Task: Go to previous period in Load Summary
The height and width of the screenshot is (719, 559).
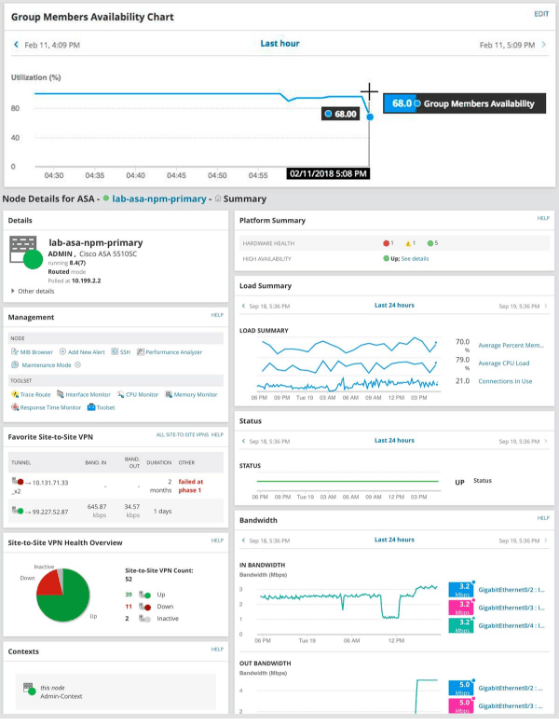Action: (244, 306)
